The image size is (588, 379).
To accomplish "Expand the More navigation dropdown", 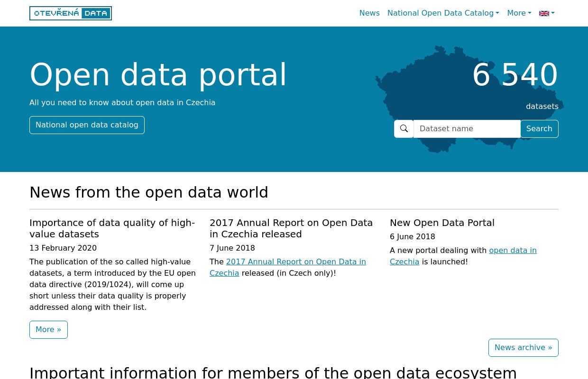I will (x=519, y=13).
